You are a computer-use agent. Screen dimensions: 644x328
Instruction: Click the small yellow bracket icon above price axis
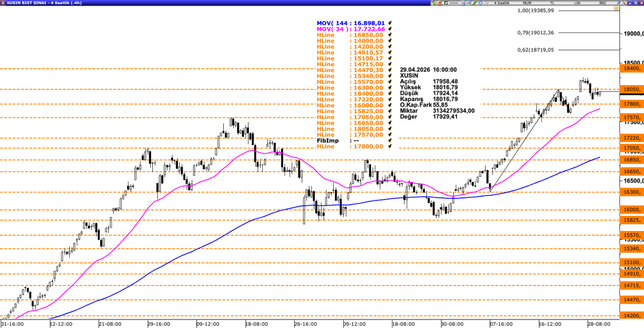tap(616, 9)
